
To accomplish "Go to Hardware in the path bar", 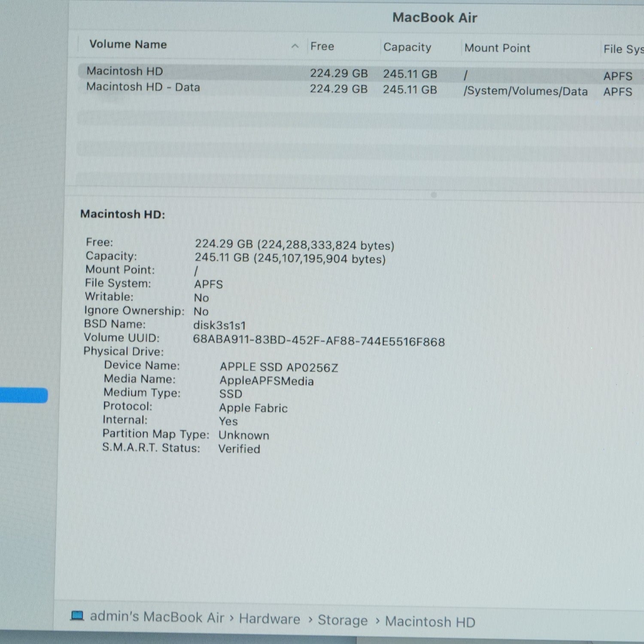I will [x=270, y=619].
